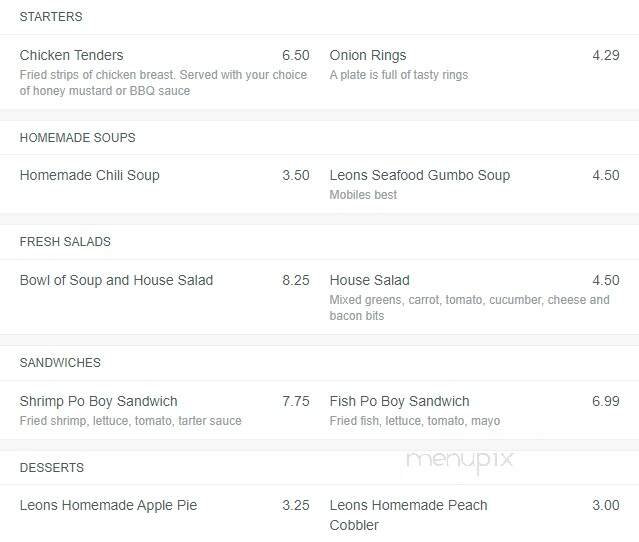
Task: Select Leons Homemade Apple Pie
Action: point(109,505)
